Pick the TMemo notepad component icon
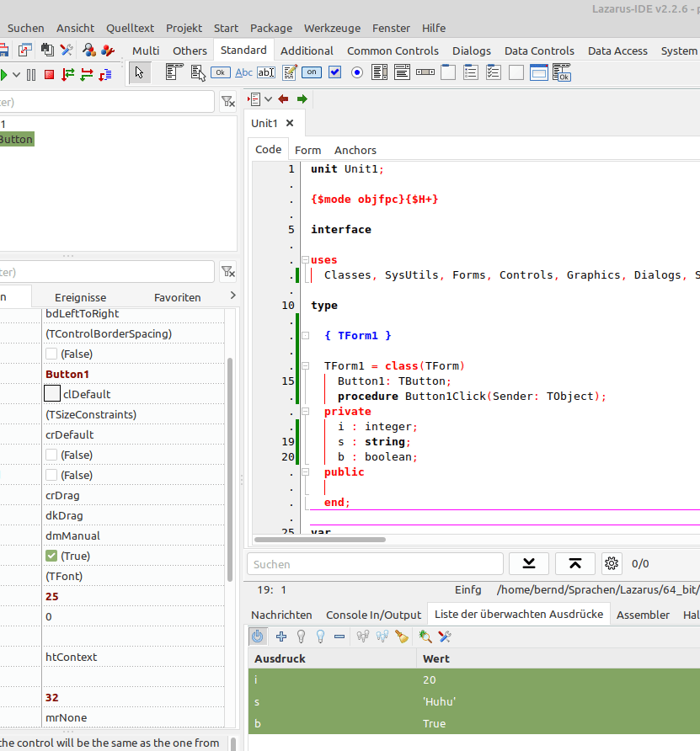The height and width of the screenshot is (751, 700). click(289, 72)
